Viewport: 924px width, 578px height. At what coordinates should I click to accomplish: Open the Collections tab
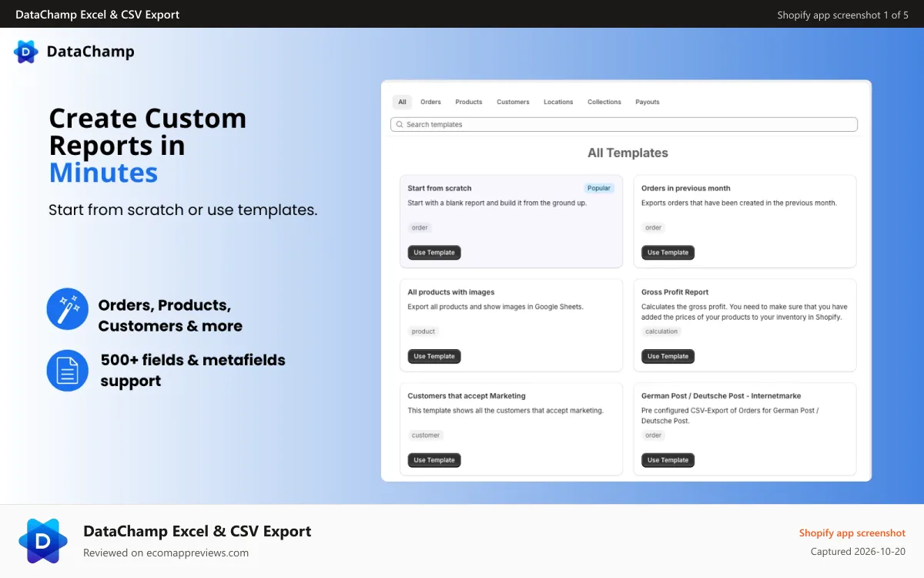604,102
